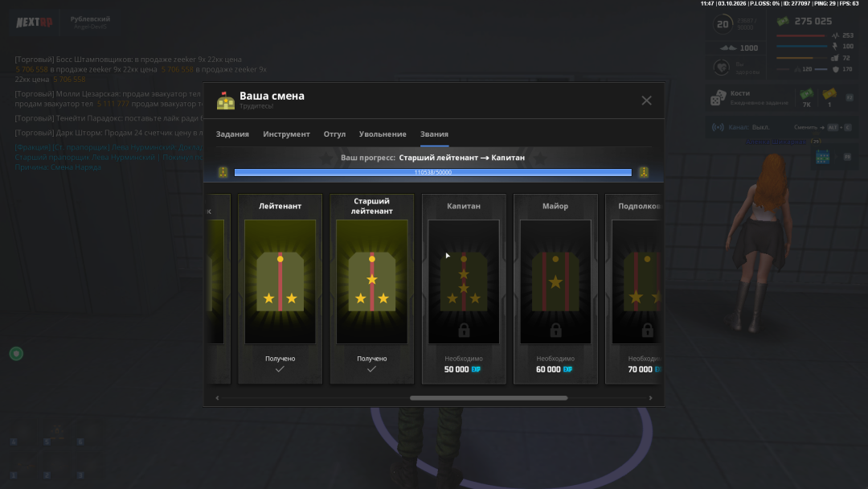Click the green 7K cash reward icon

pyautogui.click(x=807, y=94)
